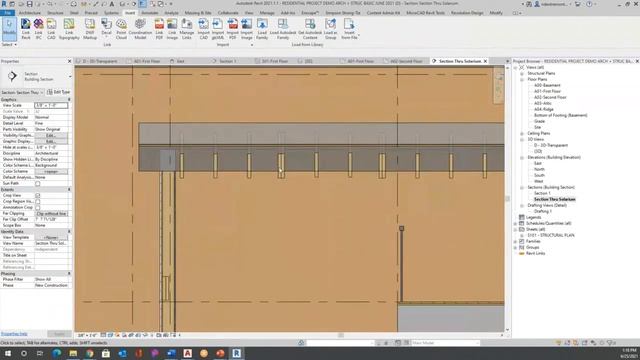Collapse the Elevations (Building Elevation) node

[522, 158]
